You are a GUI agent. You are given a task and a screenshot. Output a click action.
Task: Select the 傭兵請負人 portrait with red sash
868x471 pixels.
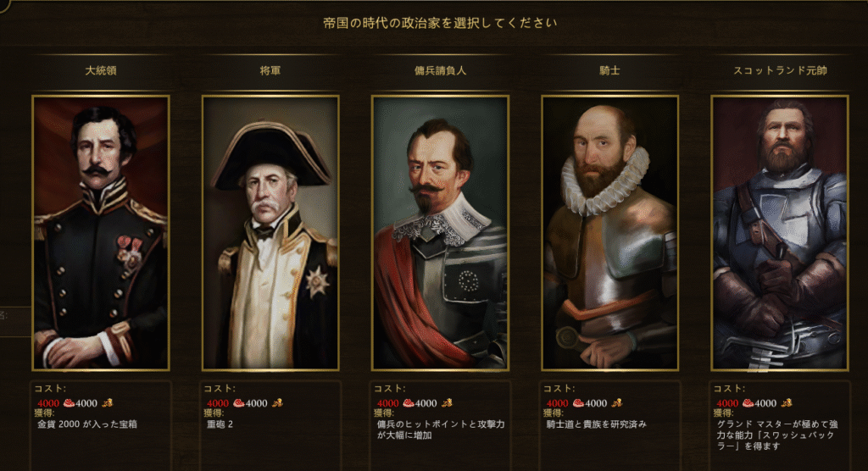coord(440,233)
